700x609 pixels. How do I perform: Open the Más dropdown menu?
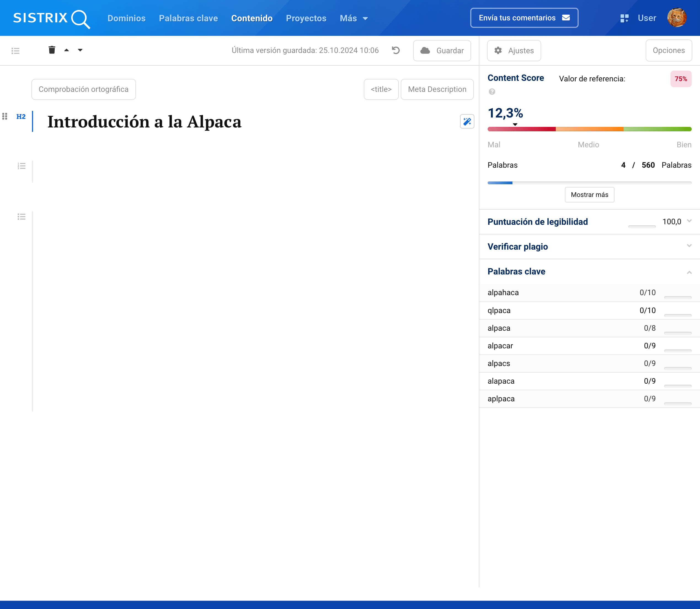(x=353, y=18)
